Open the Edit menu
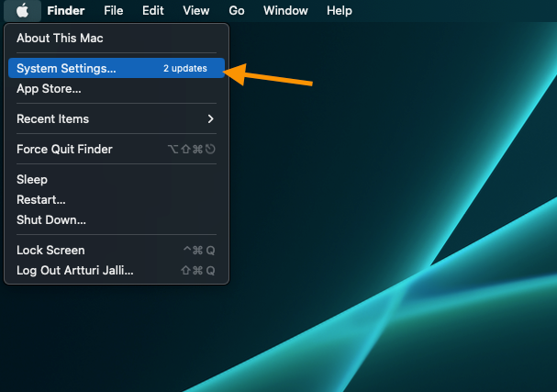 pyautogui.click(x=152, y=11)
